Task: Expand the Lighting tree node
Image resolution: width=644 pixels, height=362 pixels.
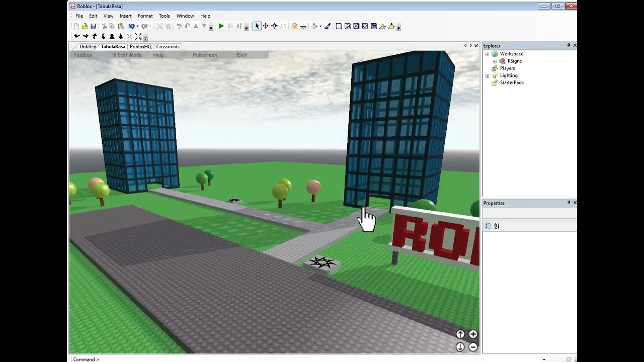Action: click(487, 76)
